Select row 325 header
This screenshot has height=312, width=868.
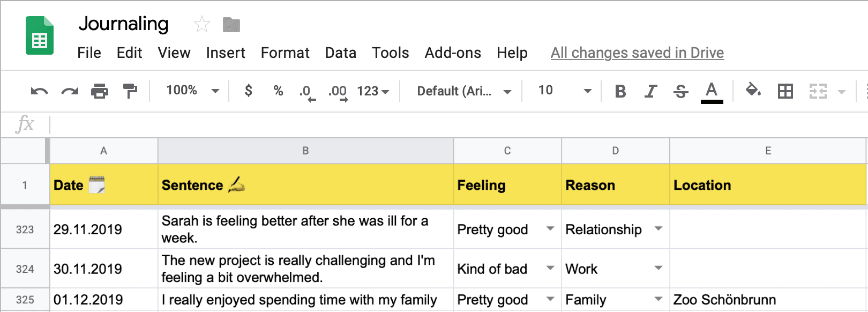(x=25, y=300)
